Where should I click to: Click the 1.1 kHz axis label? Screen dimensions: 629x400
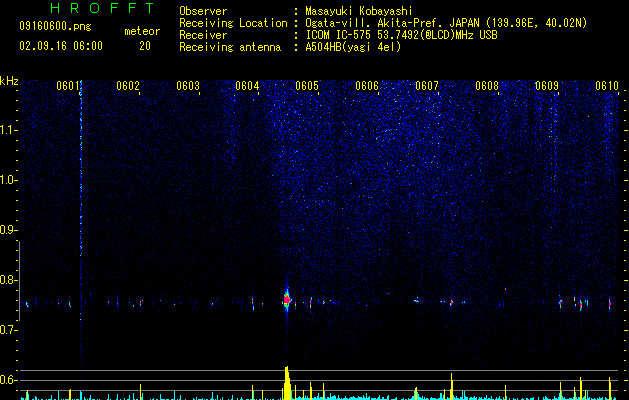[9, 130]
